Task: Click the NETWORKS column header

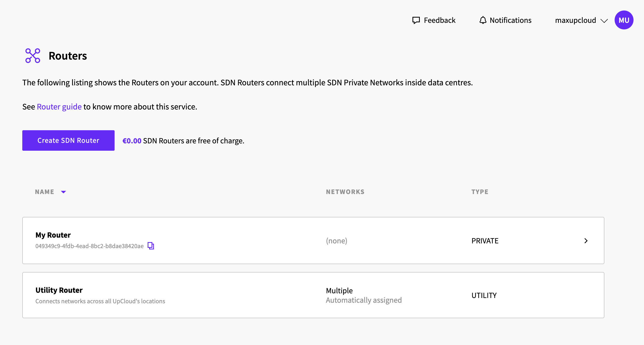Action: click(345, 192)
